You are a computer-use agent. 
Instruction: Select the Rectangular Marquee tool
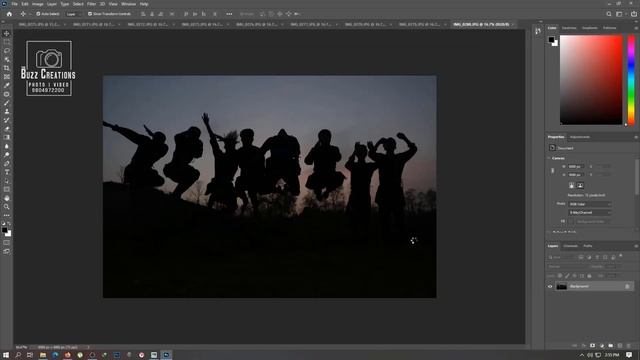[7, 42]
